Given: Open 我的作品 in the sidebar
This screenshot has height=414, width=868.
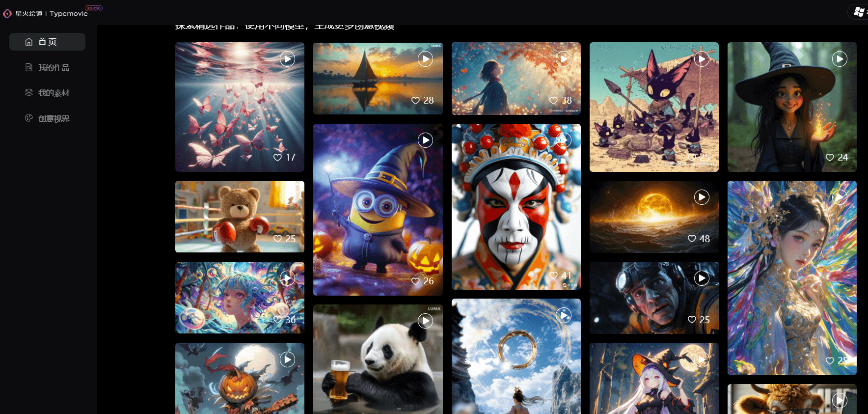Looking at the screenshot, I should [x=47, y=67].
